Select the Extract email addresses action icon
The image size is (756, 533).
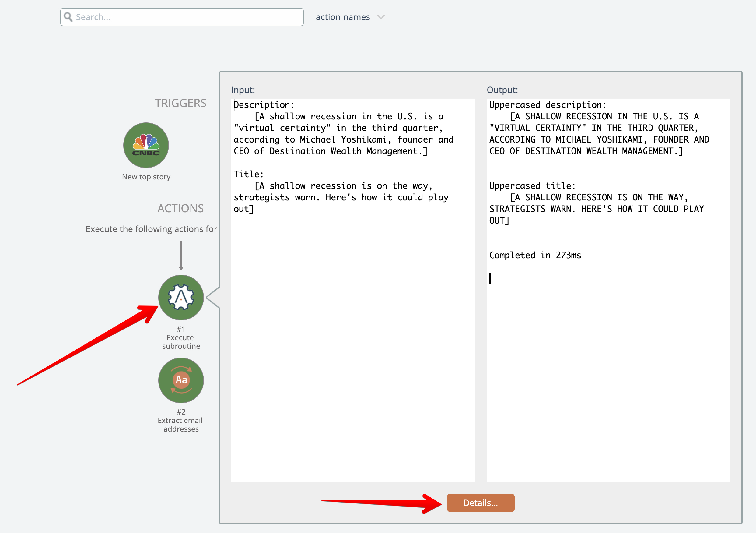pyautogui.click(x=181, y=380)
